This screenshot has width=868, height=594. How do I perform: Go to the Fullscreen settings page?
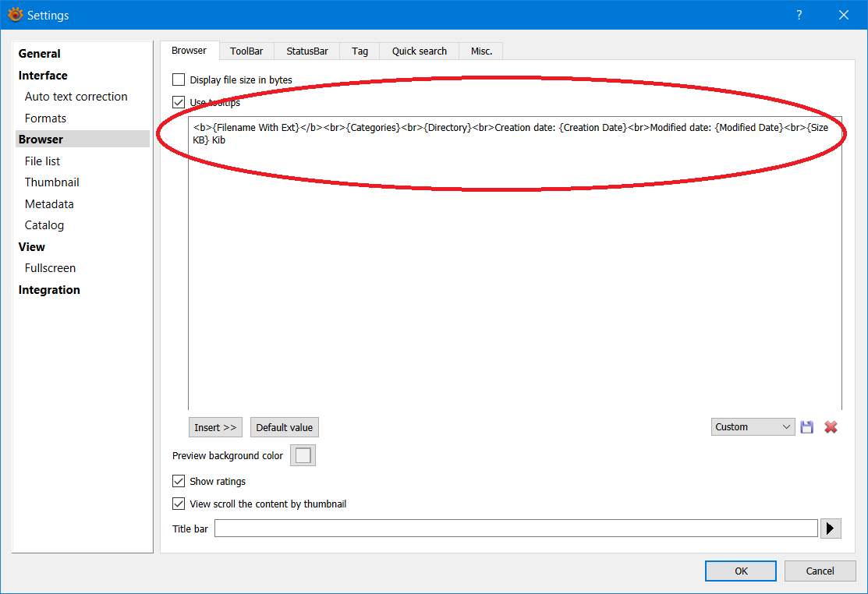click(50, 268)
